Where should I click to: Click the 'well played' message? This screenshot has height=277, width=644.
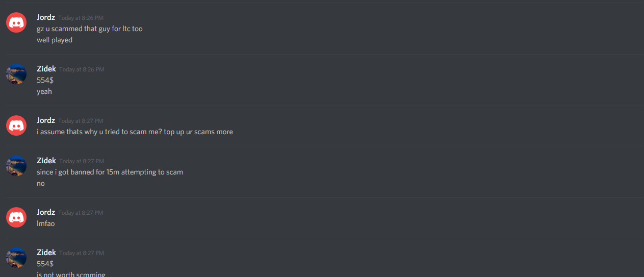click(55, 40)
